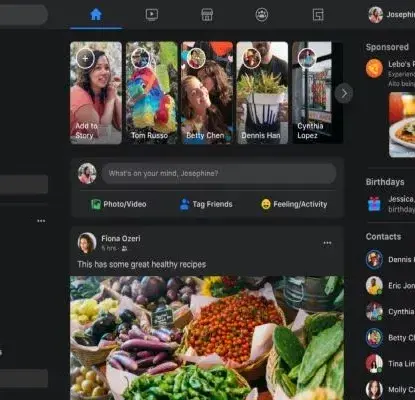This screenshot has height=400, width=415.
Task: Click Betty Chen's avatar in Contacts
Action: coord(374,337)
